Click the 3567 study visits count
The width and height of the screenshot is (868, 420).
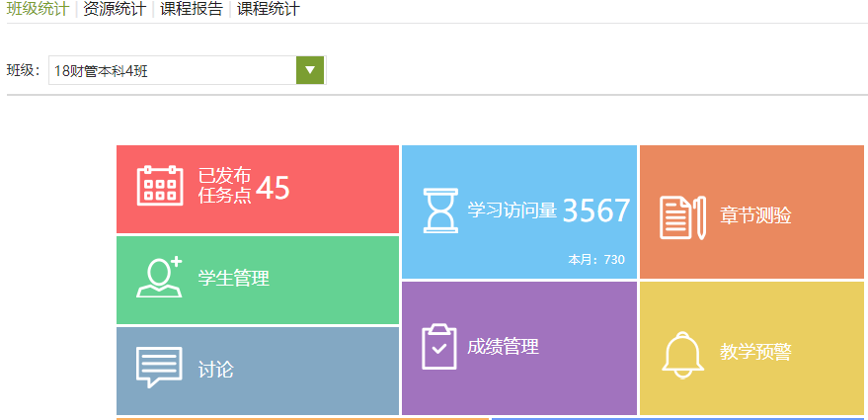pos(595,210)
